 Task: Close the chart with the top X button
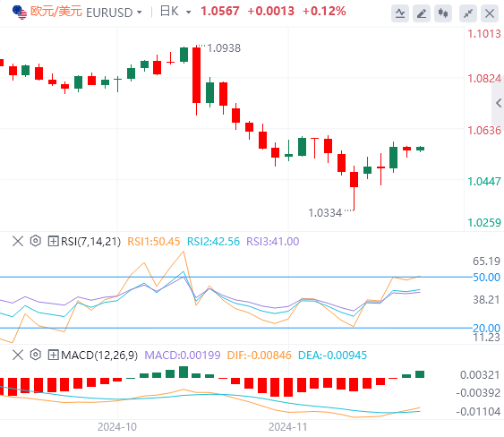[x=490, y=13]
